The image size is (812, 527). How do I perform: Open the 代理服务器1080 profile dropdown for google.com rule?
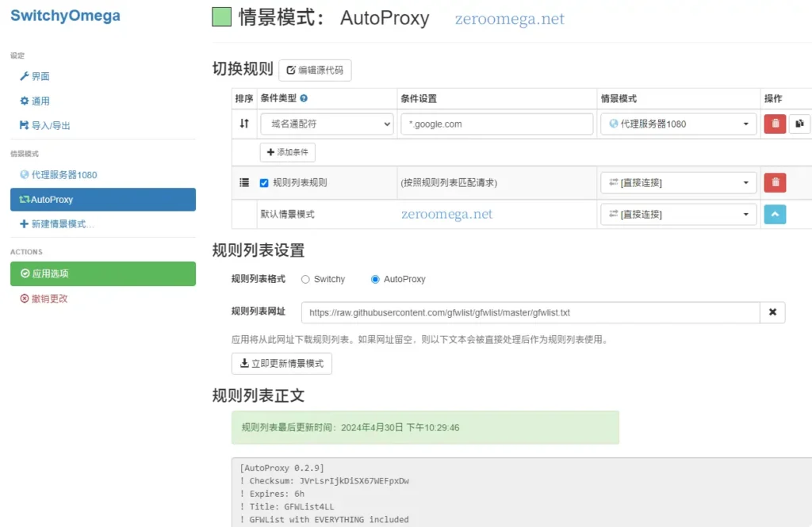(678, 124)
